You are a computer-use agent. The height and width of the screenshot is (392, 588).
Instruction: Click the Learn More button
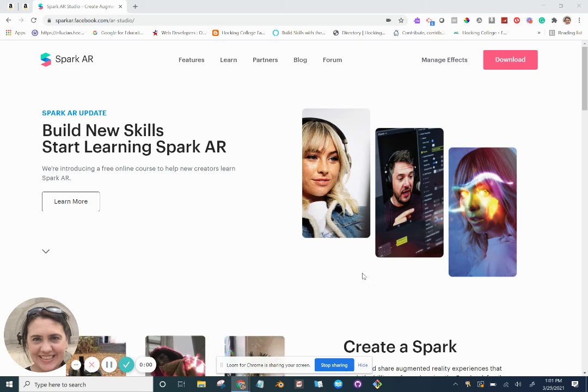click(71, 201)
